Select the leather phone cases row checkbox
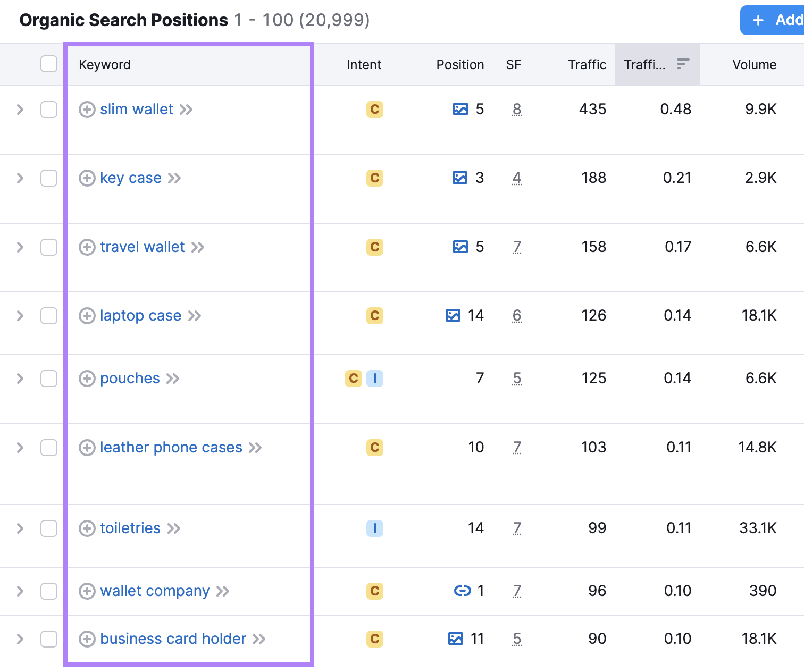The image size is (804, 672). [x=49, y=448]
